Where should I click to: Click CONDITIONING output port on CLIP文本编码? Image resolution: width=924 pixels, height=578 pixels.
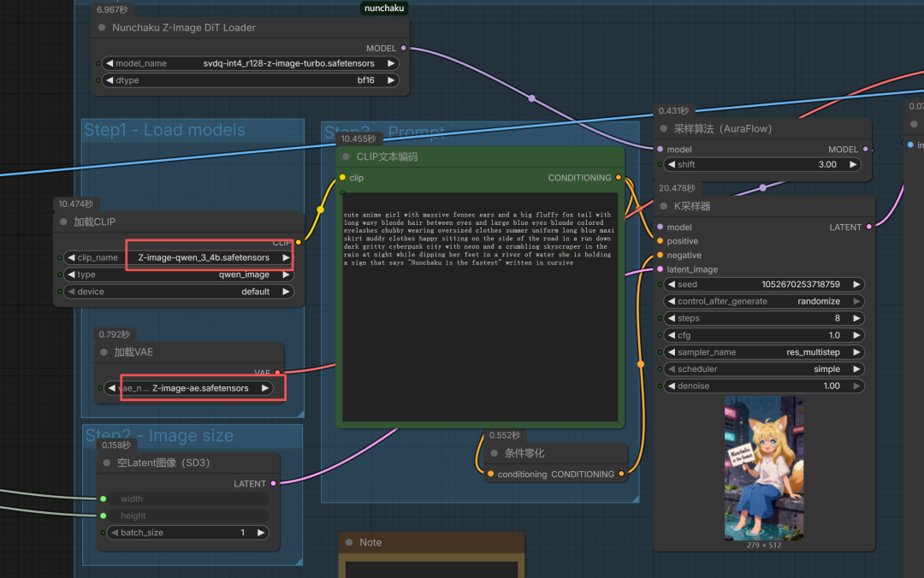point(619,178)
